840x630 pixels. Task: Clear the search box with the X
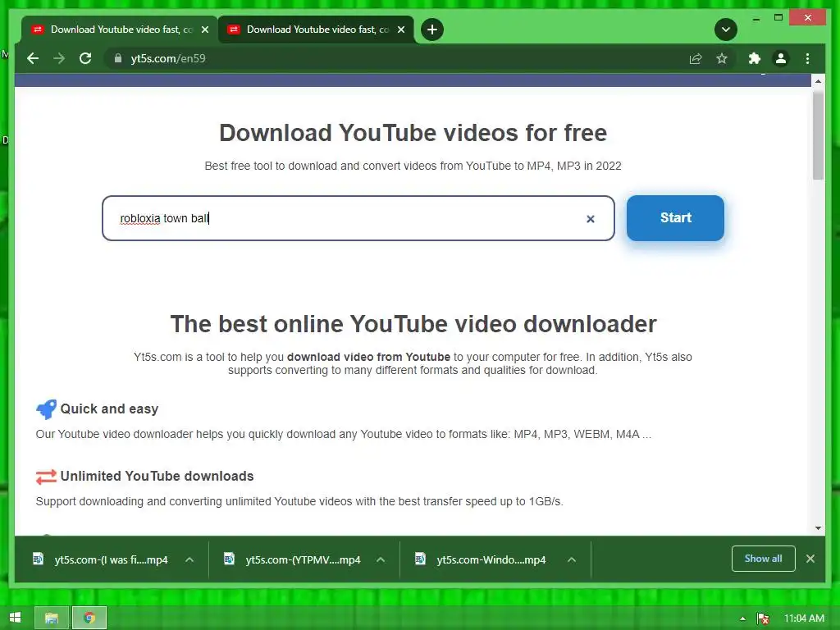coord(591,218)
